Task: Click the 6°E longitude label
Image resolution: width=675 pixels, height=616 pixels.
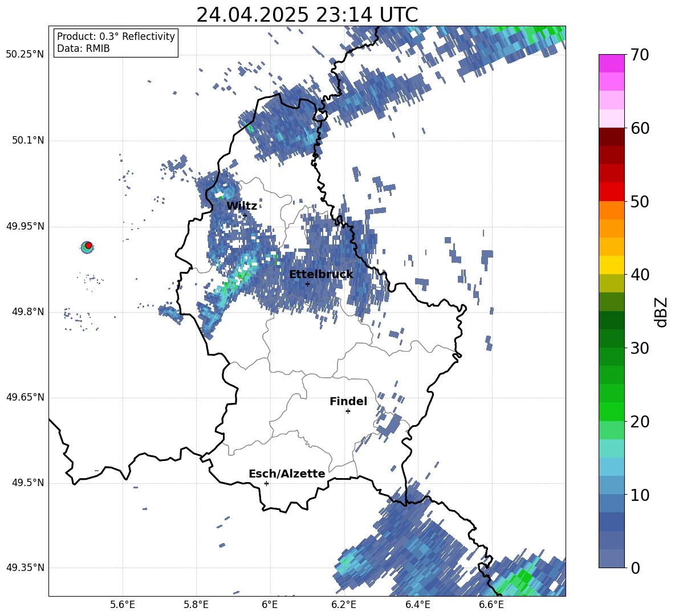Action: (x=270, y=605)
